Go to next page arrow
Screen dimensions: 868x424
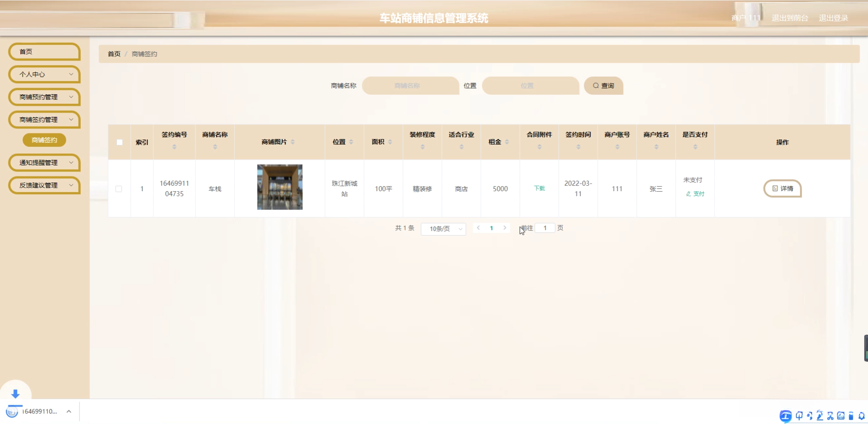(x=505, y=228)
